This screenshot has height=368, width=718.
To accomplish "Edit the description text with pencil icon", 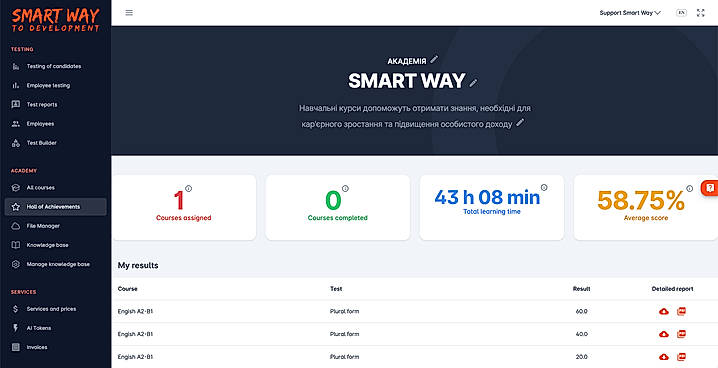I will point(520,123).
